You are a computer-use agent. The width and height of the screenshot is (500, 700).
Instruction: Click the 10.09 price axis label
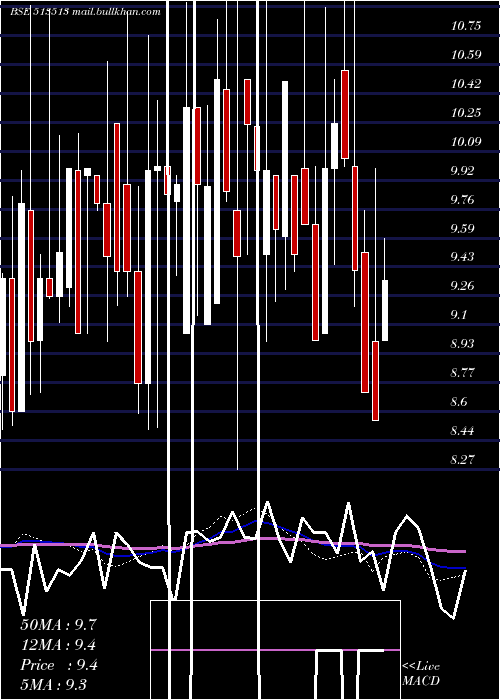466,142
